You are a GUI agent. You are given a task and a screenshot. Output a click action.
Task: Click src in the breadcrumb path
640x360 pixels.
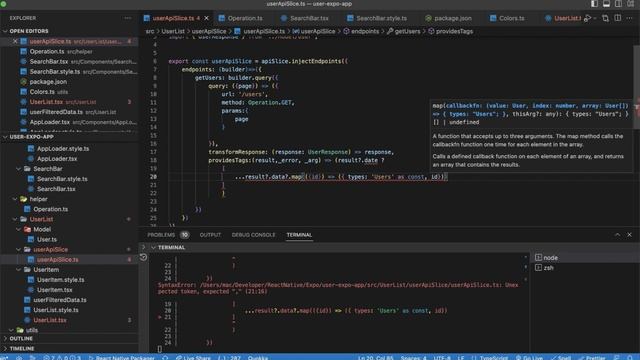150,31
